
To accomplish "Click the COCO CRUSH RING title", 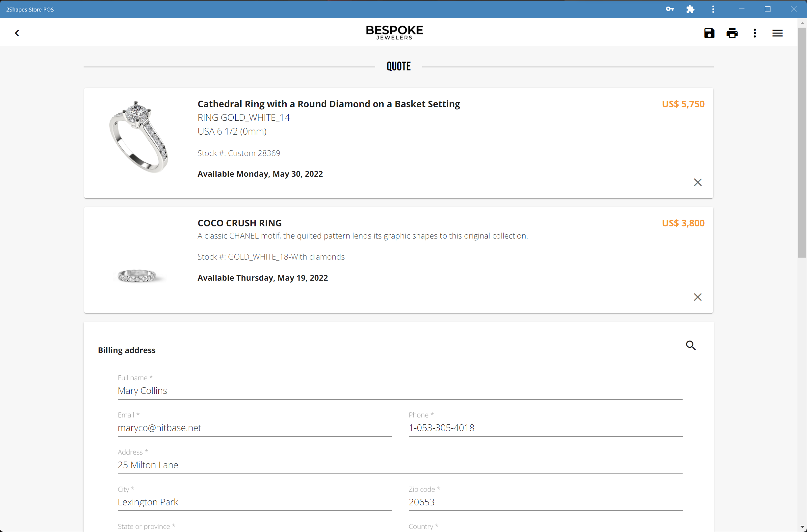I will coord(240,223).
